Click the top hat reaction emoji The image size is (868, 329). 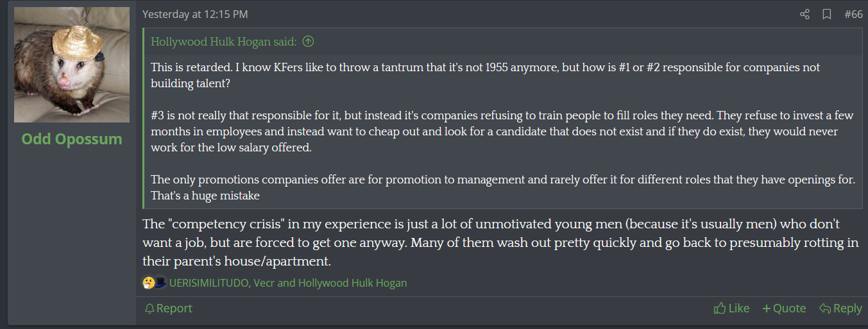160,283
